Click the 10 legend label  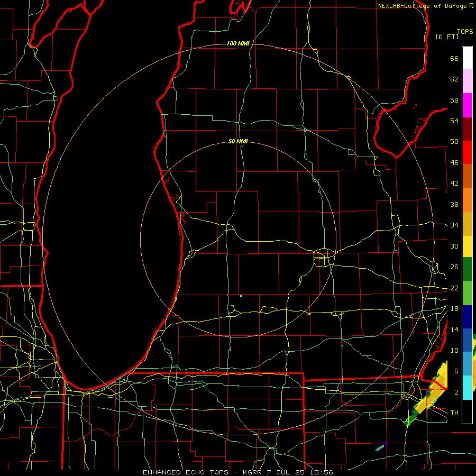454,351
